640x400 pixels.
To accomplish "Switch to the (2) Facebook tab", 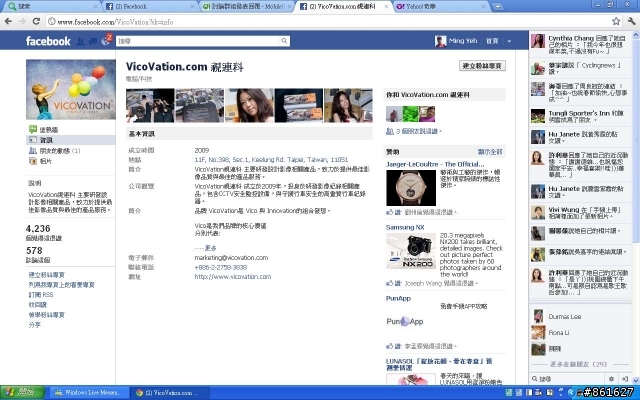I will coord(149,7).
